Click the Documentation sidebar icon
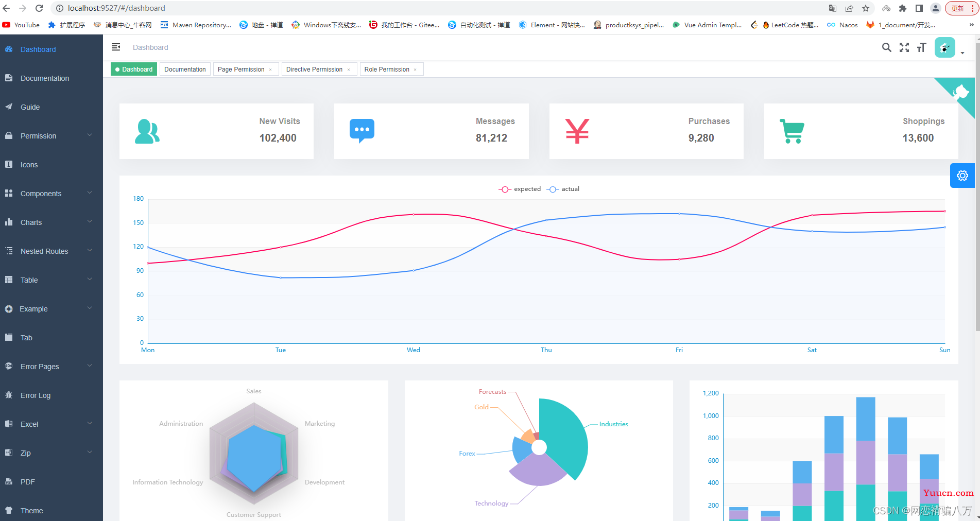Screen dimensions: 980x521 [9, 78]
